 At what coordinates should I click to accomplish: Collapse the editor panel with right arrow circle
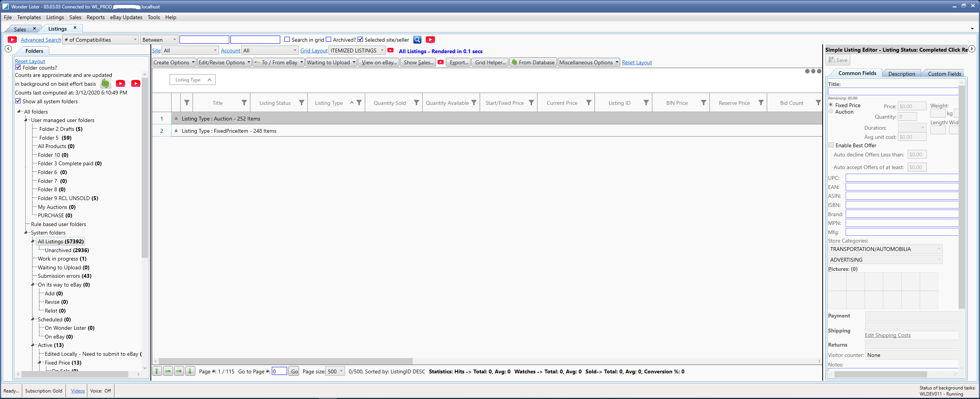click(x=972, y=49)
